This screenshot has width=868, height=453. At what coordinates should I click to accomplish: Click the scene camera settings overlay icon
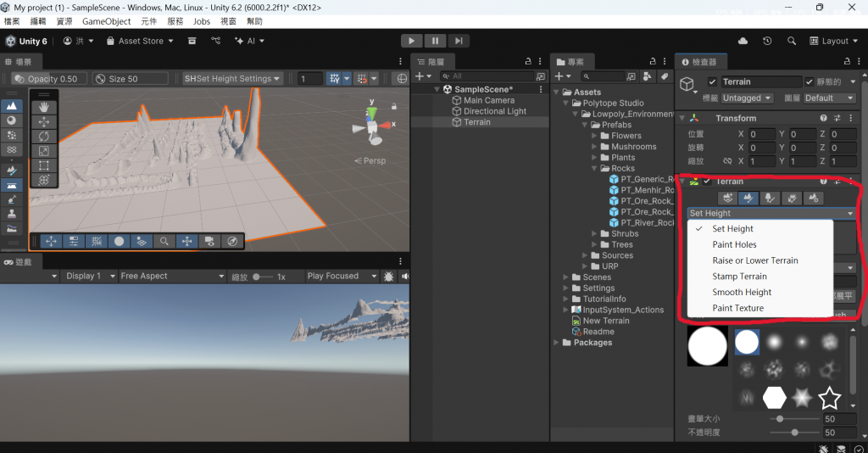(209, 241)
